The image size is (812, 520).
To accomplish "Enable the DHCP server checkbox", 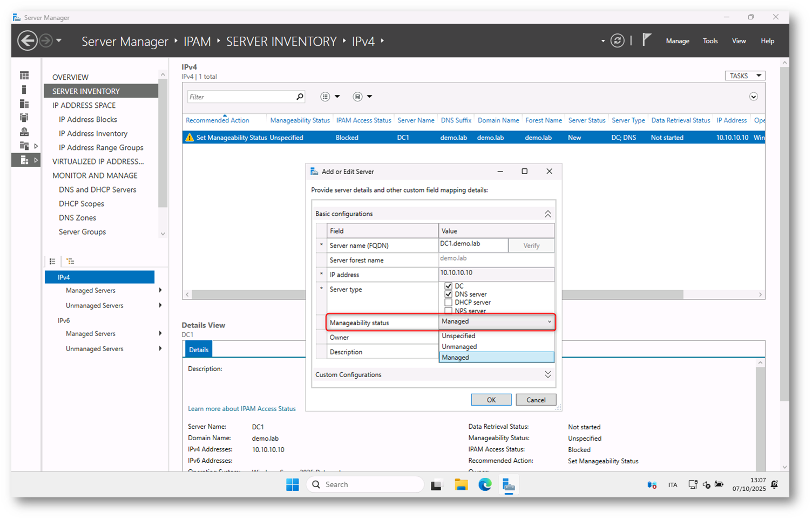I will click(448, 303).
